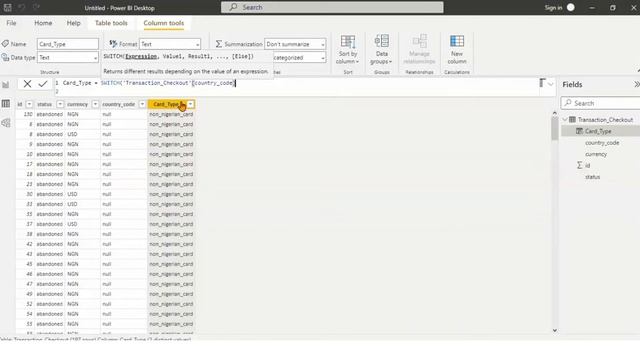Switch to the Home tab
Screen dimensions: 640x360
pos(43,23)
